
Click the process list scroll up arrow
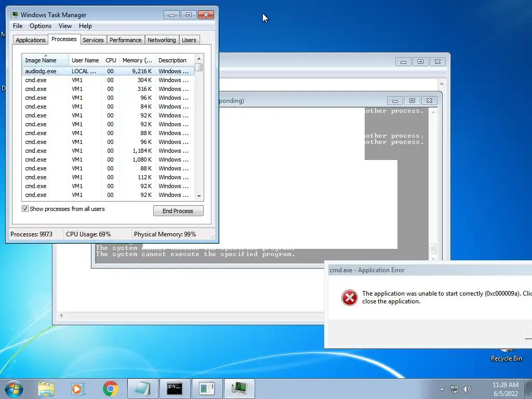[x=199, y=59]
